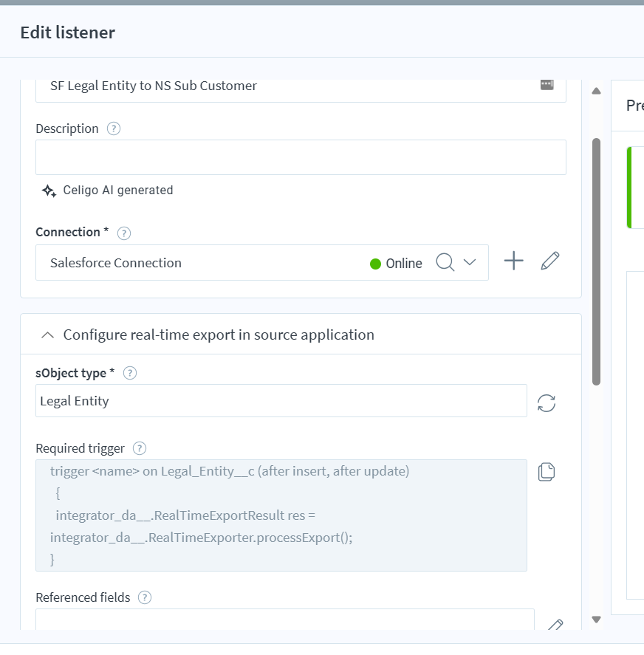Copy the required trigger code
The image size is (644, 655).
(546, 472)
